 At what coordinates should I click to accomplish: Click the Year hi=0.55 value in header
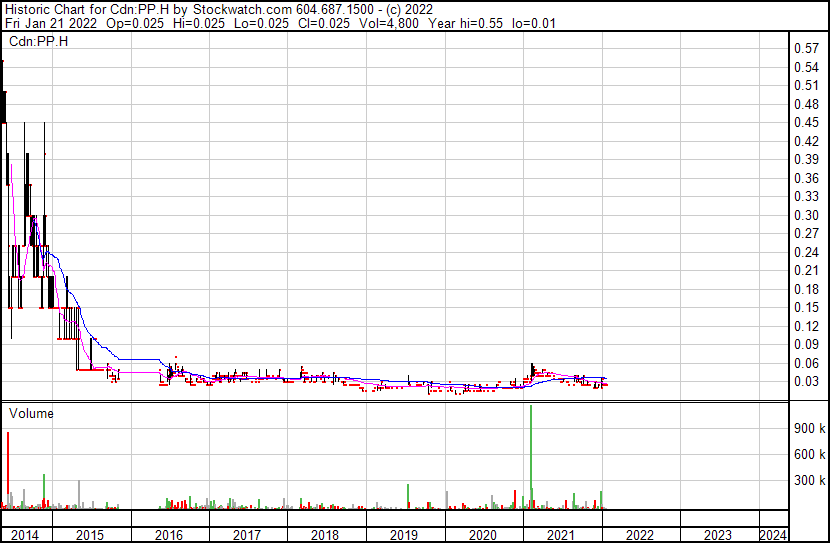tap(466, 23)
